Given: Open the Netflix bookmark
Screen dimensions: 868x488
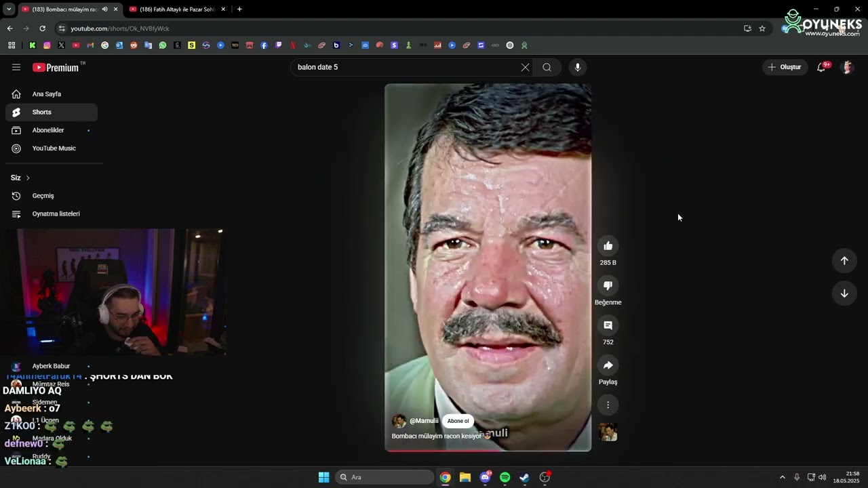Looking at the screenshot, I should coord(293,45).
